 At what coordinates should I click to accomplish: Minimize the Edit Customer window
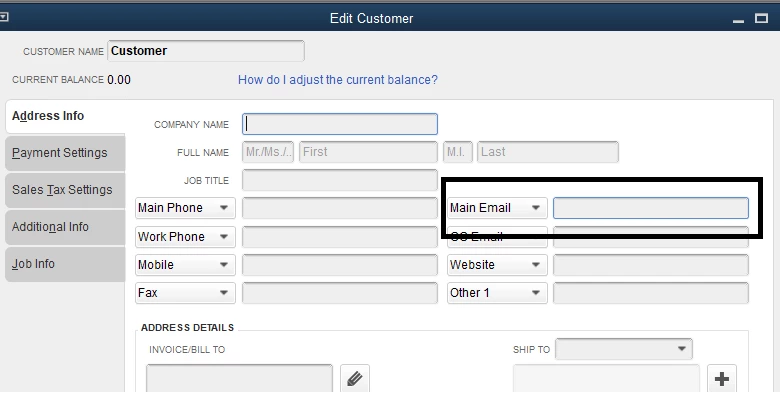[x=738, y=21]
